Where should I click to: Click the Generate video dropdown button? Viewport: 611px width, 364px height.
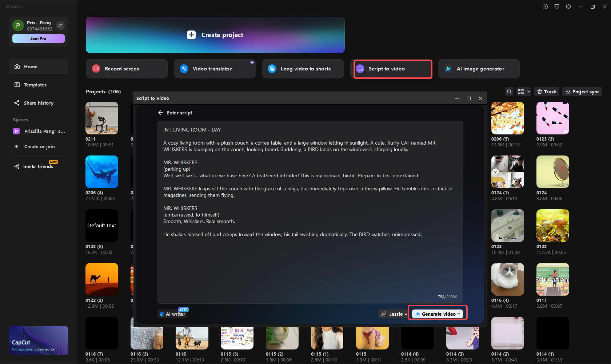[438, 314]
